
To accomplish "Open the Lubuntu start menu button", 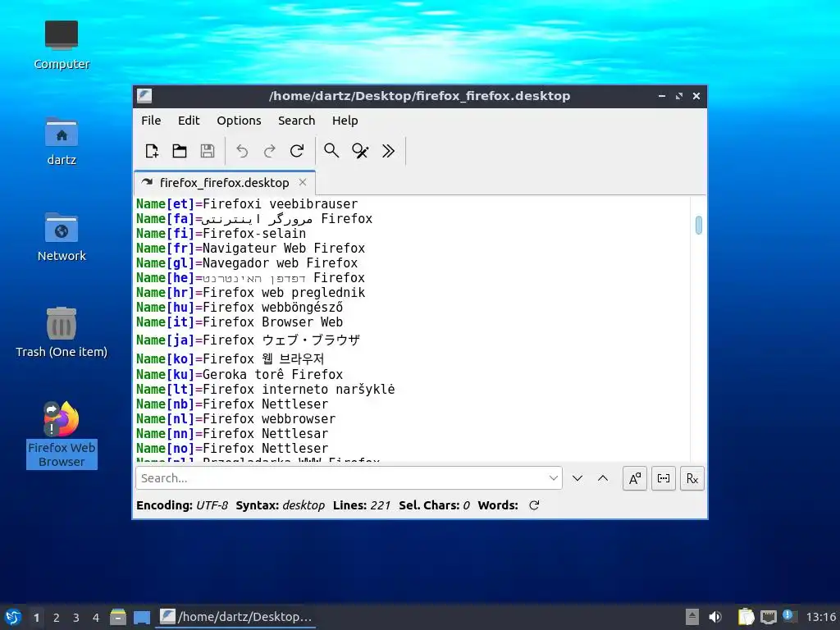I will point(13,617).
